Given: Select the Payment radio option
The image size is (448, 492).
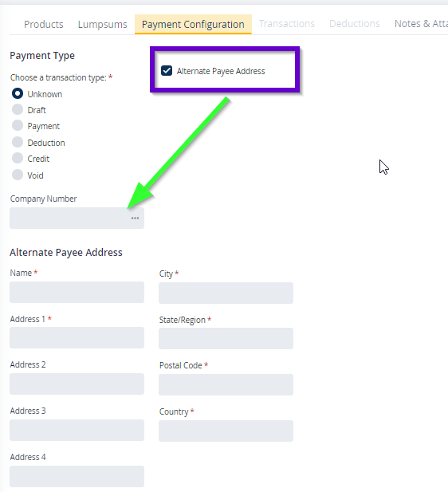Looking at the screenshot, I should 18,125.
